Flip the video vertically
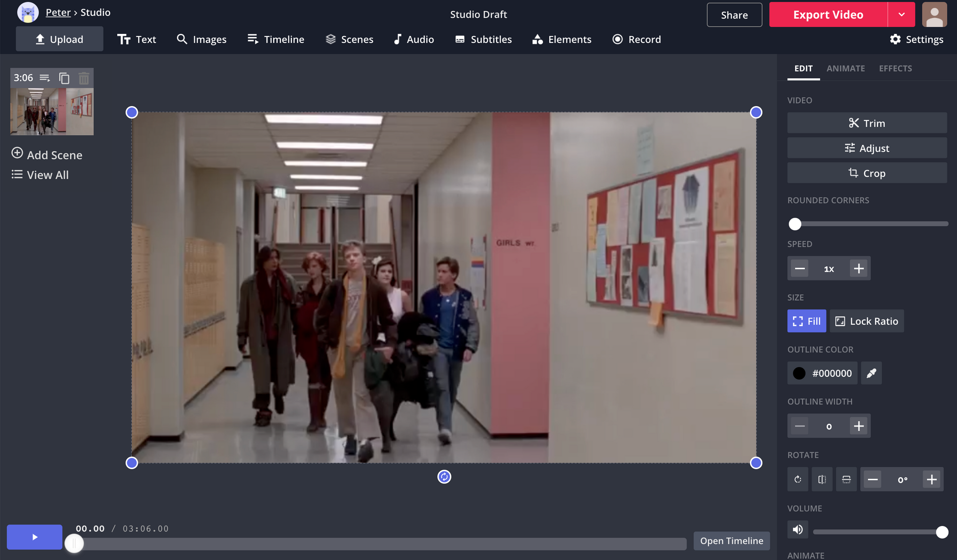 [846, 479]
